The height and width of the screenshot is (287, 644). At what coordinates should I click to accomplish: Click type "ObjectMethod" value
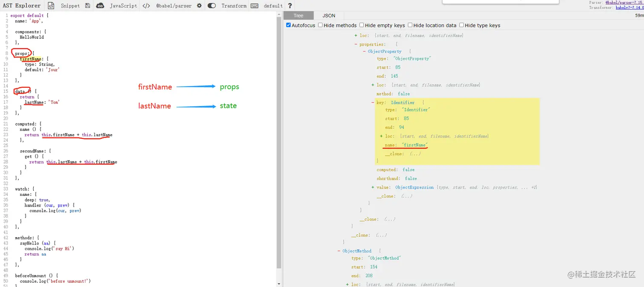point(384,258)
